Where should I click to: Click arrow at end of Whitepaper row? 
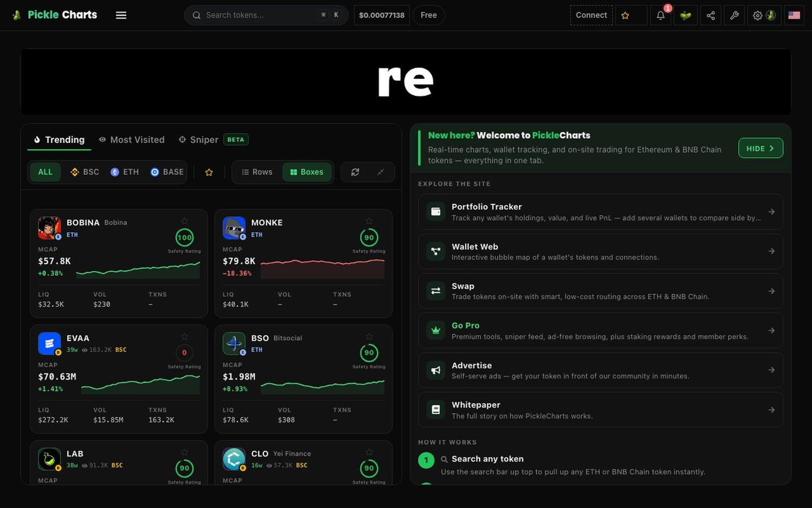point(771,410)
